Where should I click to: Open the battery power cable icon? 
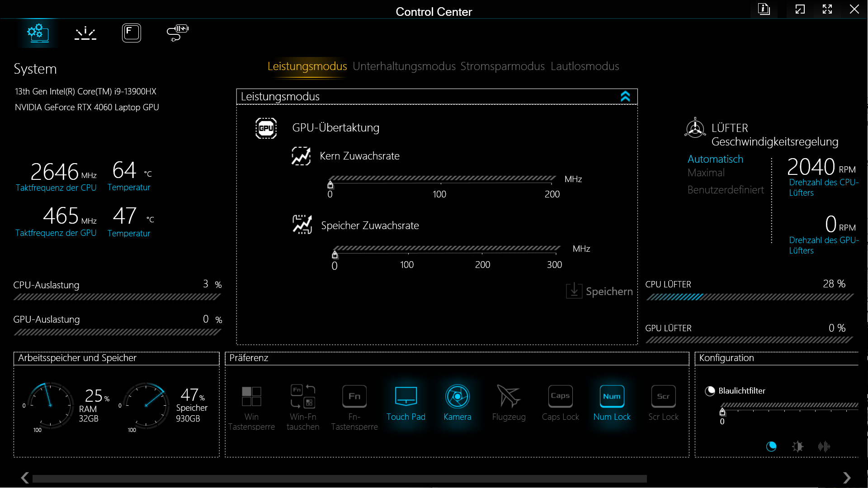pos(177,33)
